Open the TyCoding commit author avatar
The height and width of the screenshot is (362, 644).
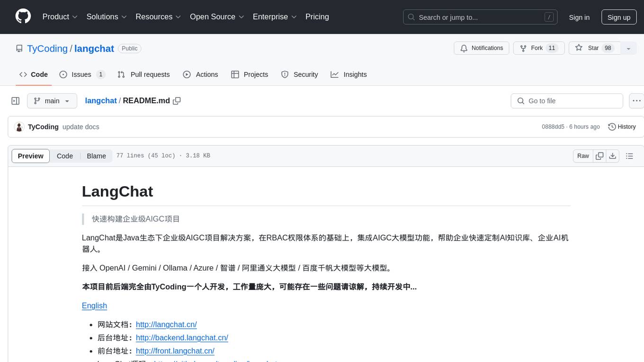coord(19,127)
